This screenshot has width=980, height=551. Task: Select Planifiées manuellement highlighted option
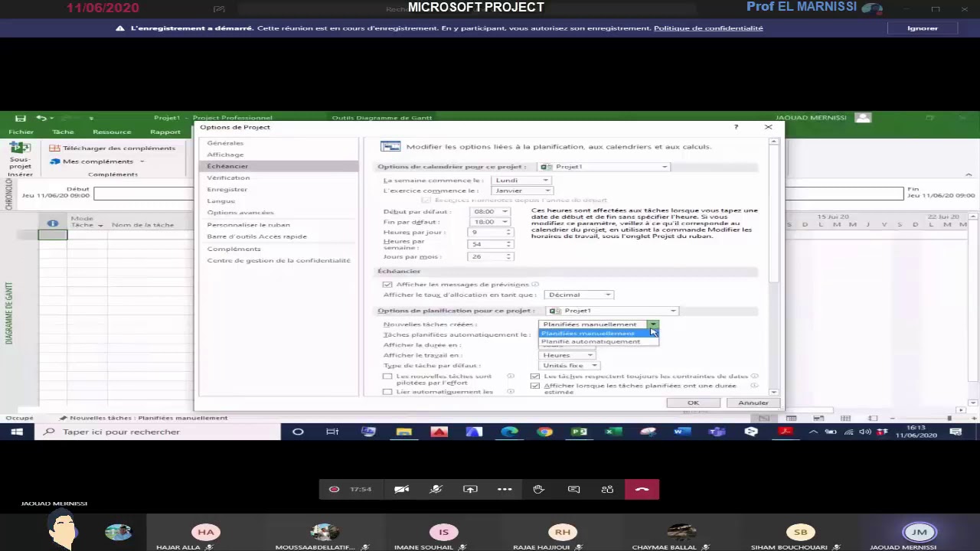598,334
